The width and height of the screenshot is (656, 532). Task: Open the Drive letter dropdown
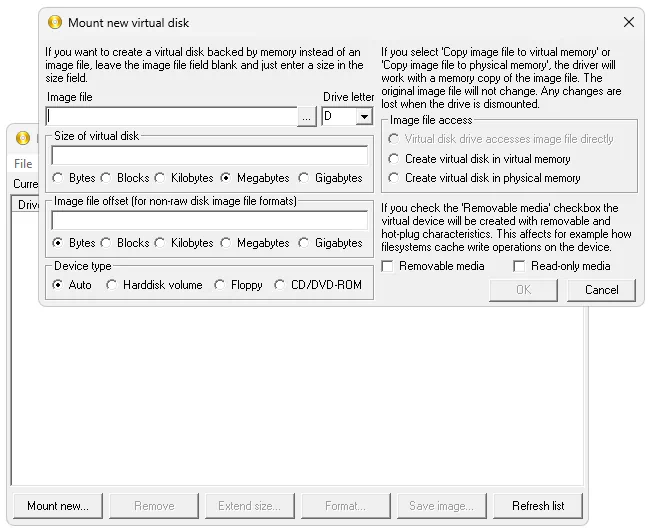[364, 116]
